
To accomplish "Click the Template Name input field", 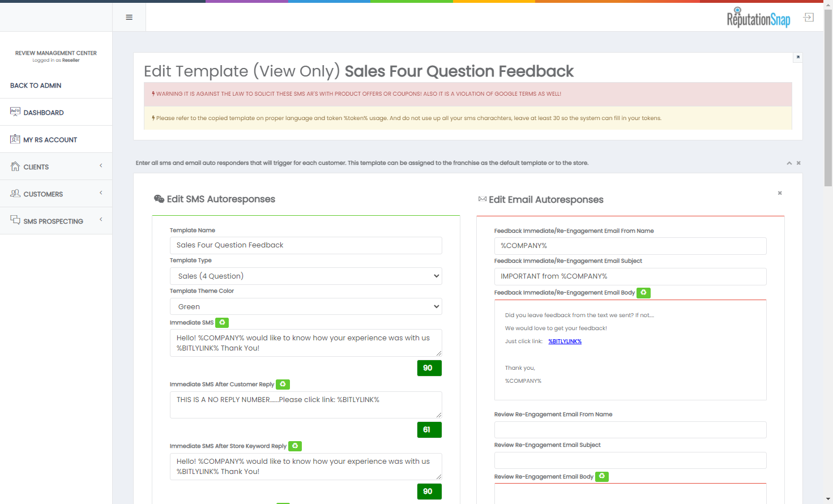I will [x=306, y=245].
